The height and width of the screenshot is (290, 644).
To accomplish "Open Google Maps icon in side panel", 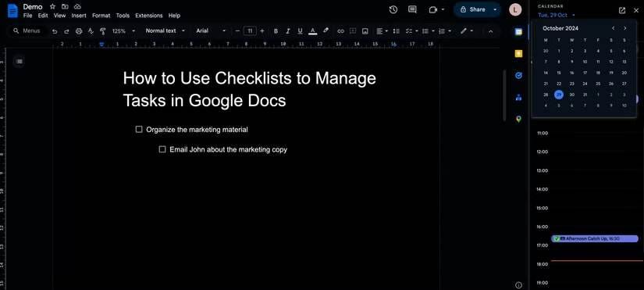I will pyautogui.click(x=519, y=120).
